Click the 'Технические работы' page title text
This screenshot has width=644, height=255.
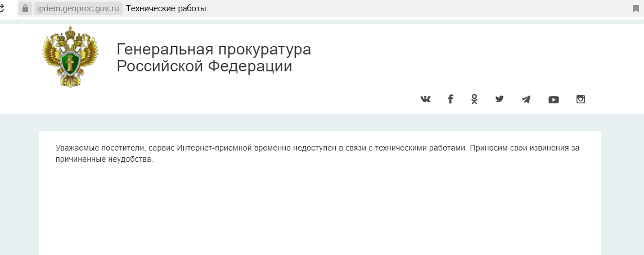[x=166, y=8]
